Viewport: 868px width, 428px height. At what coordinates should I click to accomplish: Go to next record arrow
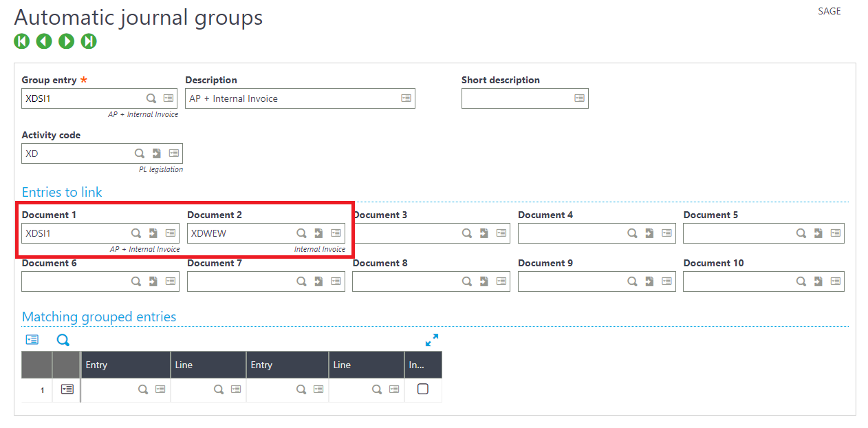click(x=67, y=41)
